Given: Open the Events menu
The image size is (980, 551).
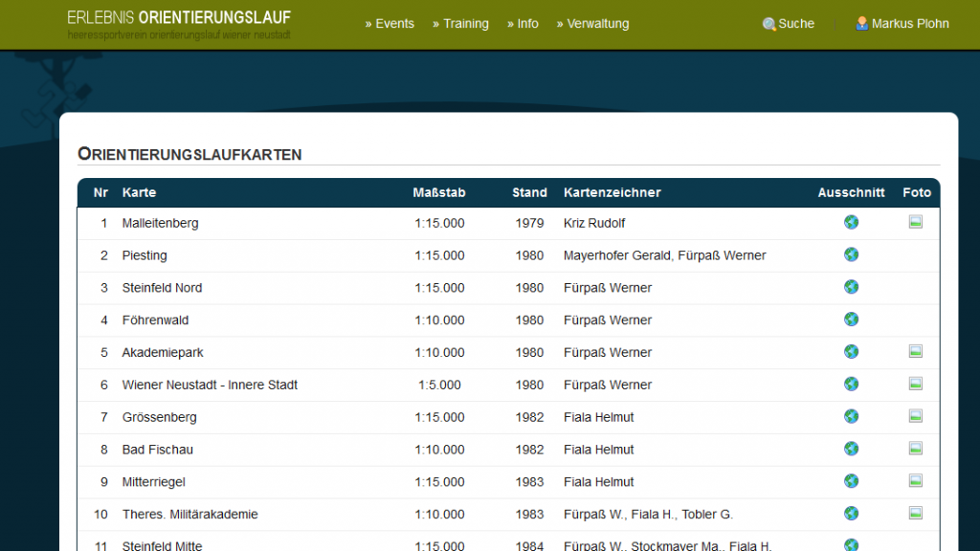Looking at the screenshot, I should (x=390, y=24).
